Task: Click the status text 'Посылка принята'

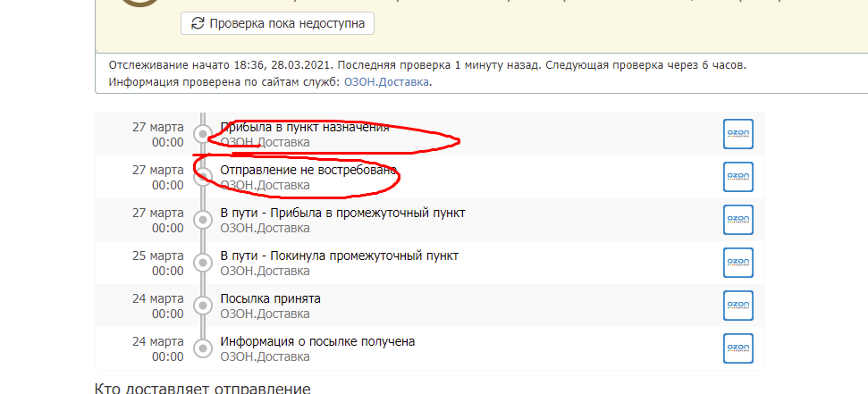Action: [271, 298]
